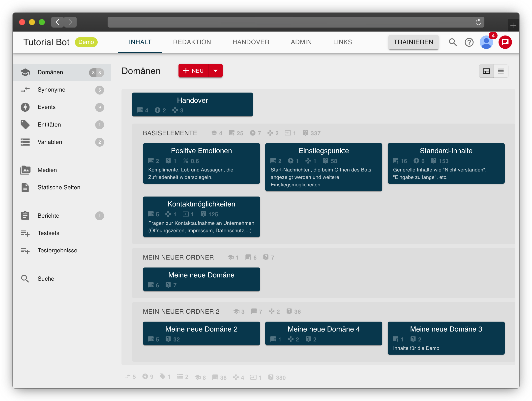This screenshot has width=532, height=401.
Task: Click the red NEU button
Action: 194,71
